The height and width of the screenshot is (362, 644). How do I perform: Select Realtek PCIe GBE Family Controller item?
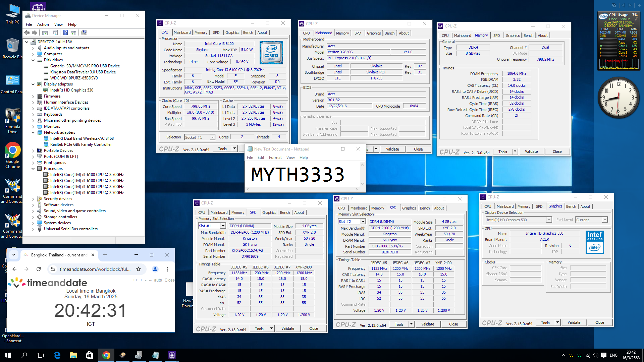tap(81, 144)
